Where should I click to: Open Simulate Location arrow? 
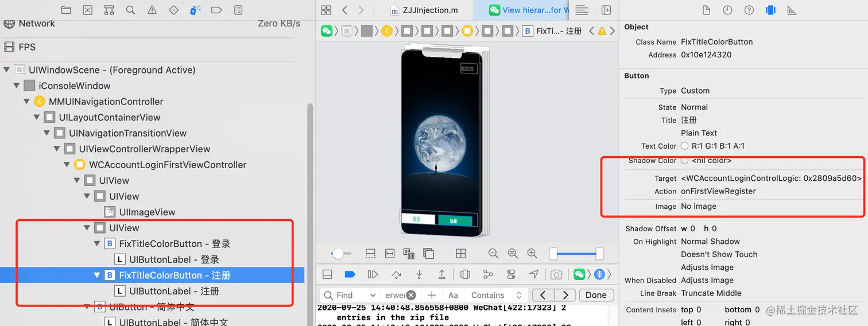(534, 274)
